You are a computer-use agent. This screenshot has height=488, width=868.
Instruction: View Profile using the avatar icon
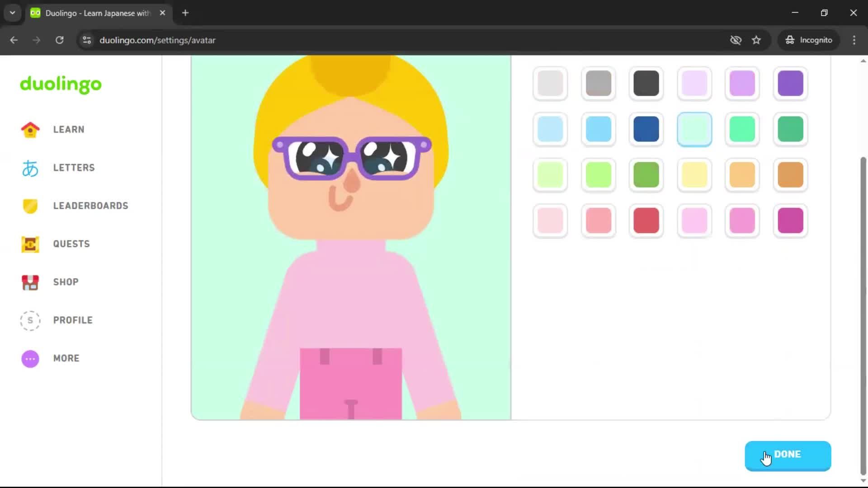point(30,320)
